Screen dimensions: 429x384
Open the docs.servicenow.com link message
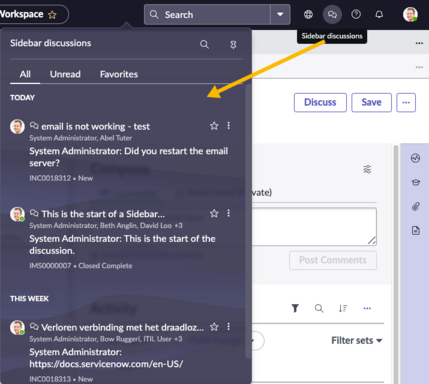tap(106, 364)
